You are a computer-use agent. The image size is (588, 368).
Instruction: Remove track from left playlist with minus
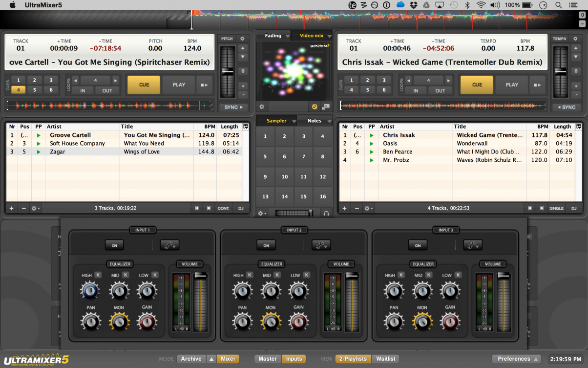click(23, 208)
